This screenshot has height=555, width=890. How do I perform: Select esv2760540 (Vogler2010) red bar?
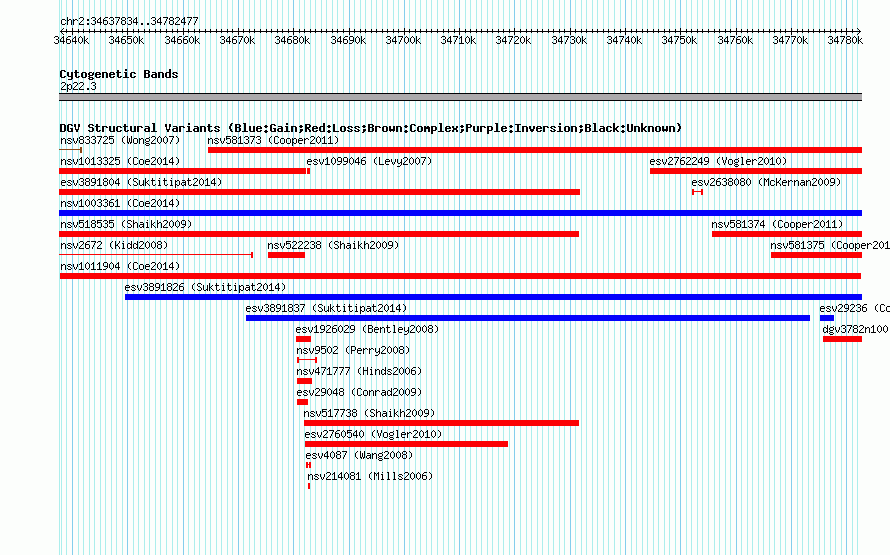click(406, 444)
